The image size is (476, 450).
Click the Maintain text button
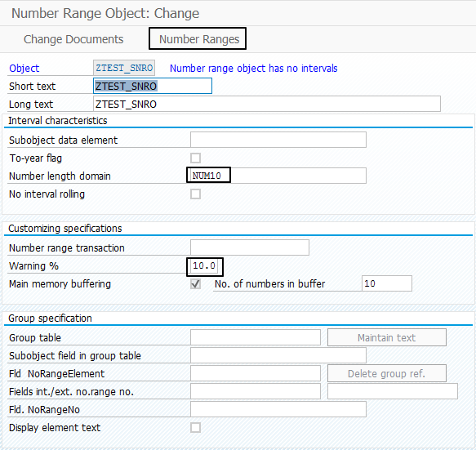(x=387, y=337)
